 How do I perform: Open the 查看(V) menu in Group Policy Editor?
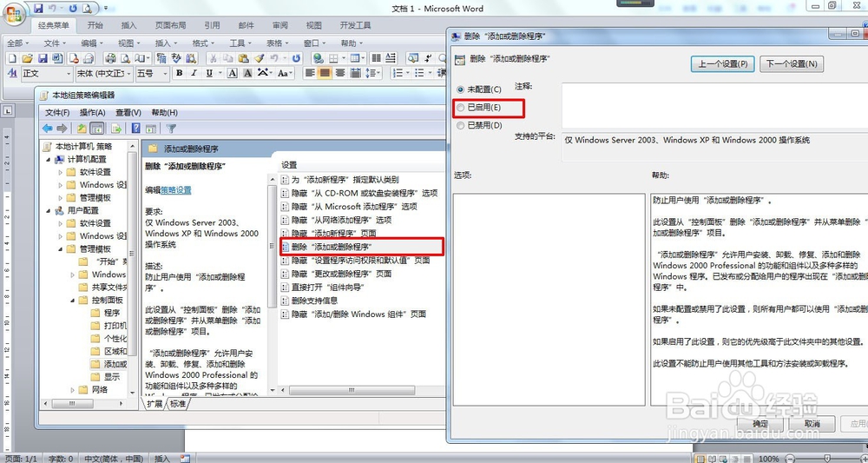click(x=128, y=112)
